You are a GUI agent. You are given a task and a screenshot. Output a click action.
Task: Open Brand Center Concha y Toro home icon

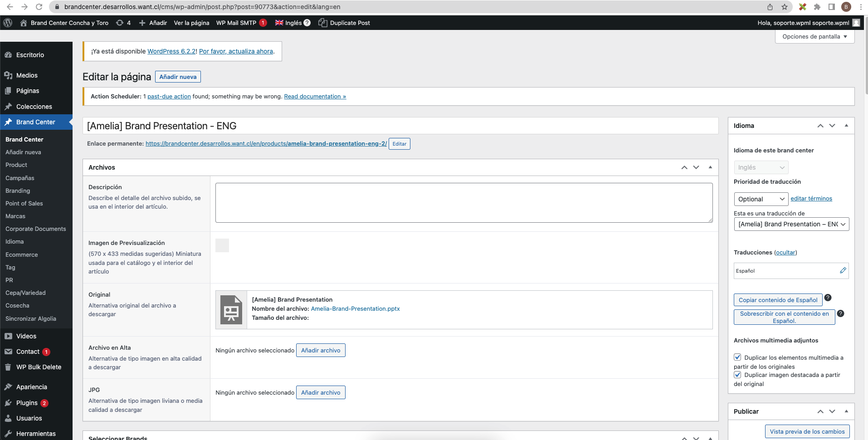click(x=24, y=23)
